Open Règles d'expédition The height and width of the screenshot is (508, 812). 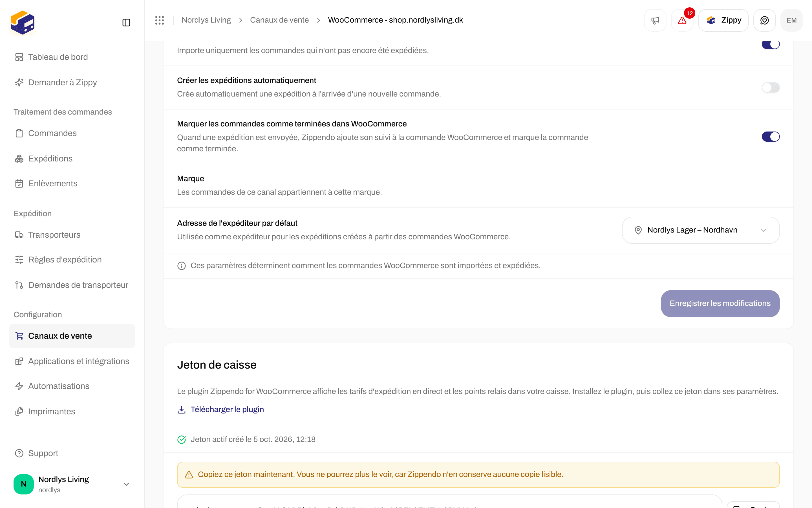point(72,260)
